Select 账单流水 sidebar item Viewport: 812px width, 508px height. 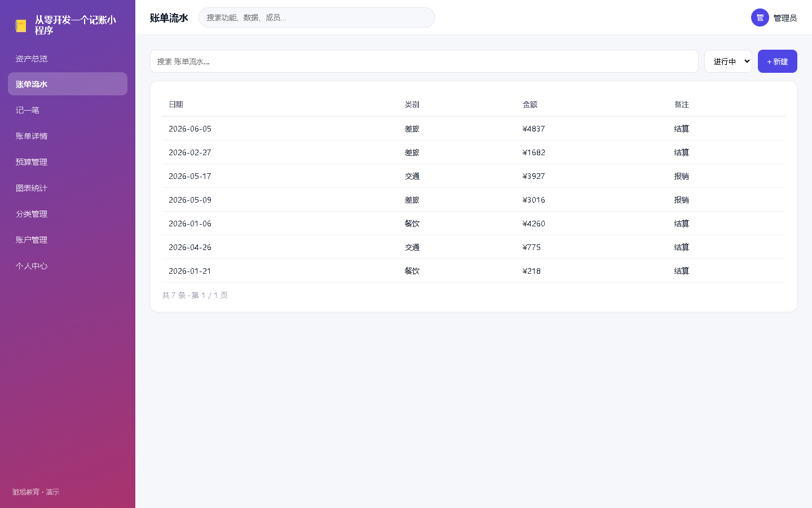point(68,84)
